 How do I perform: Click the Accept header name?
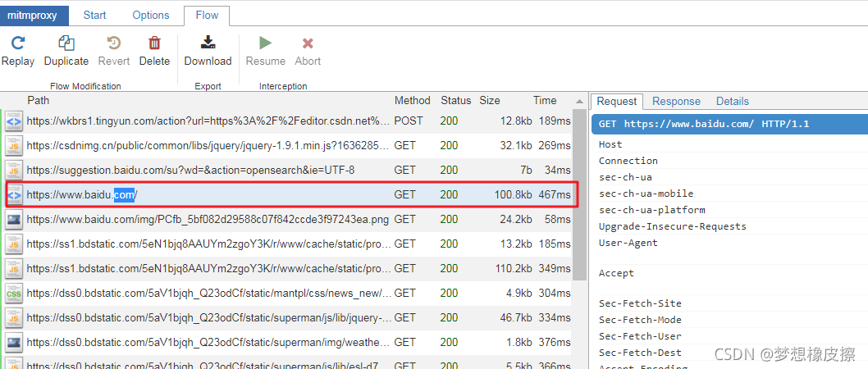coord(616,273)
